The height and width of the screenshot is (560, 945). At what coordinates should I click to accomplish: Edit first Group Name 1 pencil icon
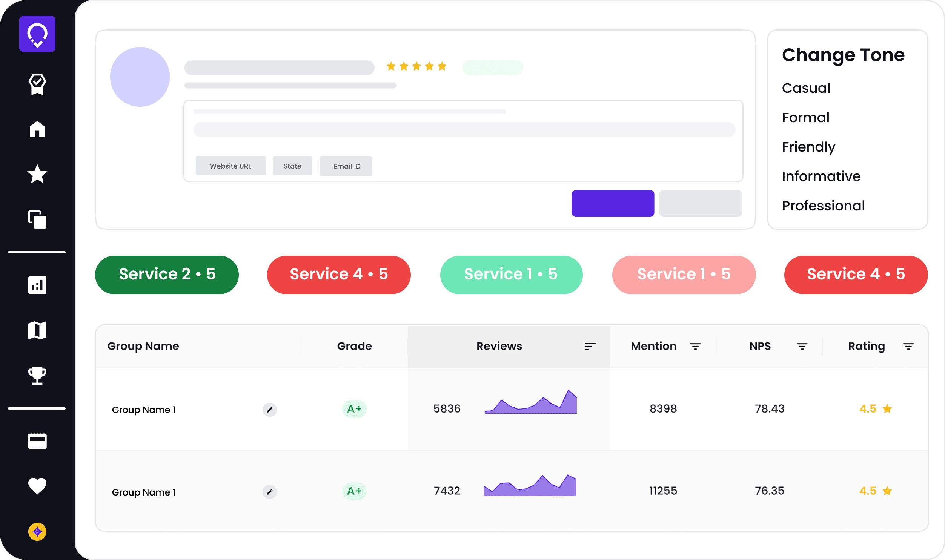(269, 410)
